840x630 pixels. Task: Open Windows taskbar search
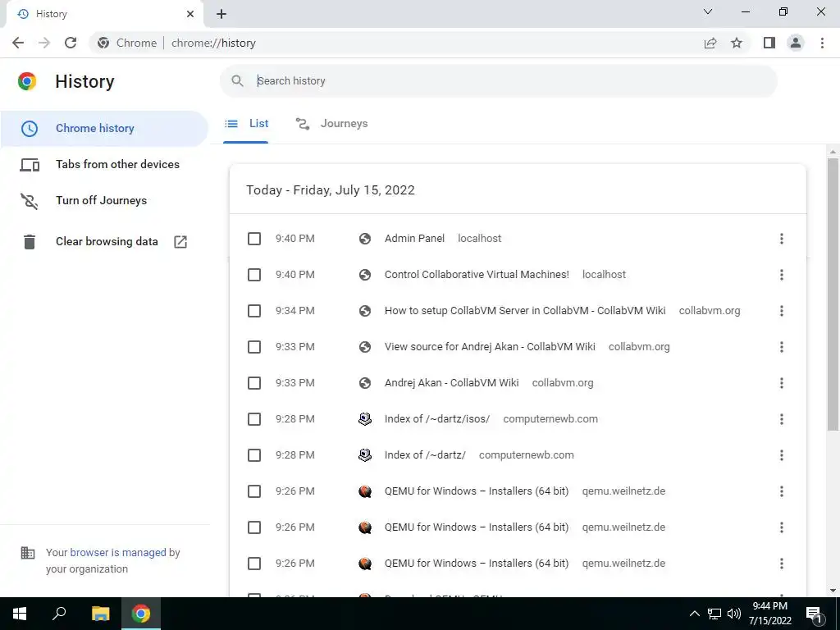59,614
